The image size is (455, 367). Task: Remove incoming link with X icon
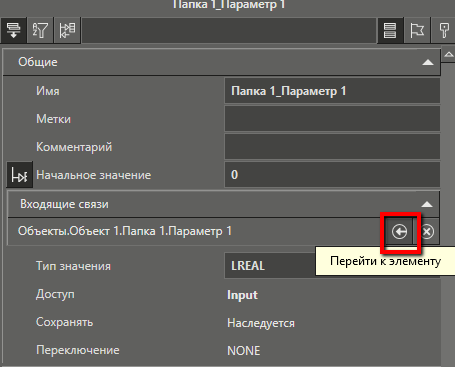pos(427,232)
